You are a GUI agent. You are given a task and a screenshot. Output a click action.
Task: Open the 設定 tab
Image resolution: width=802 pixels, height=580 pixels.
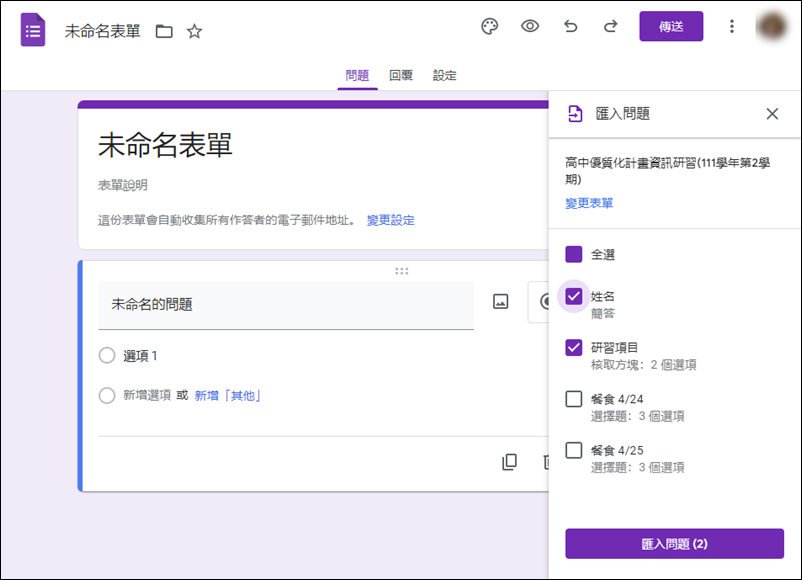[x=444, y=74]
